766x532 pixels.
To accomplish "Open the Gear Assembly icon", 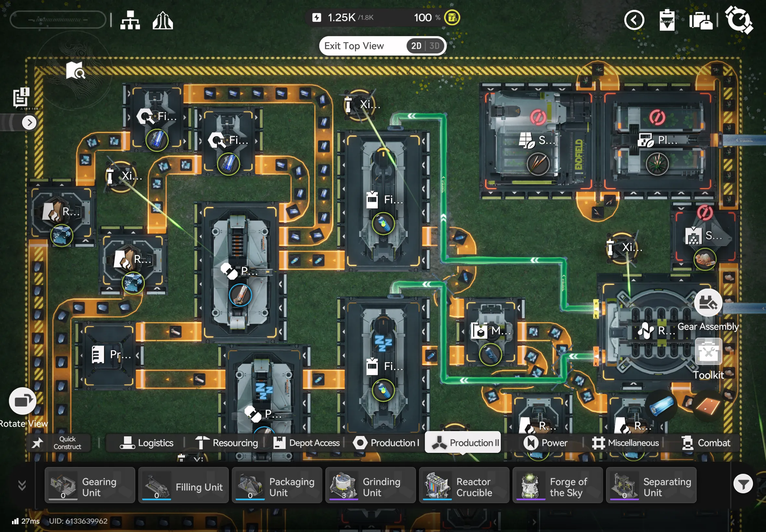I will point(708,303).
